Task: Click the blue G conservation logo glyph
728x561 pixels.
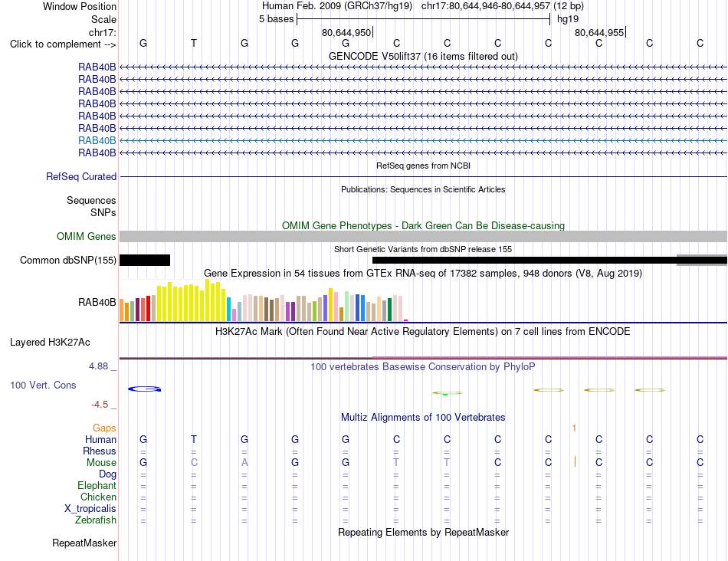Action: (x=144, y=389)
